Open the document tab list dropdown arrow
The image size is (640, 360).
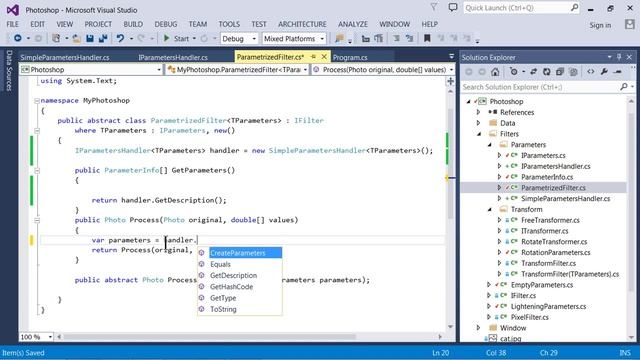pyautogui.click(x=451, y=56)
